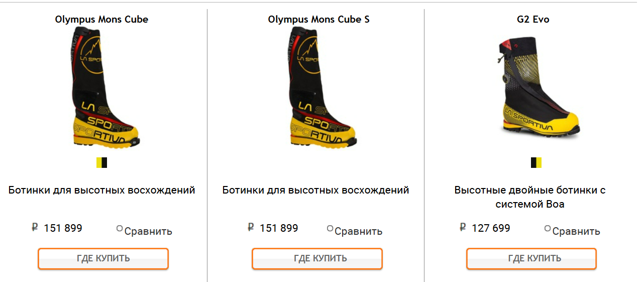Image resolution: width=644 pixels, height=282 pixels.
Task: Enable Сравнить for Olympus Mons Cube S
Action: click(x=330, y=229)
